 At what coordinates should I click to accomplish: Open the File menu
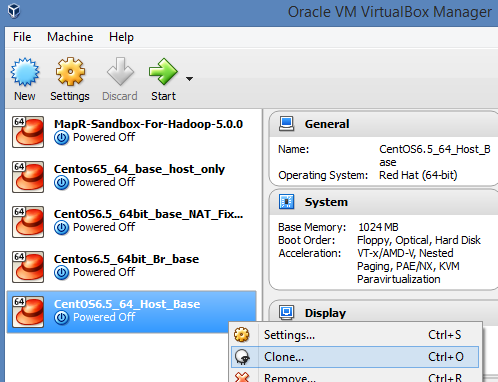[22, 37]
